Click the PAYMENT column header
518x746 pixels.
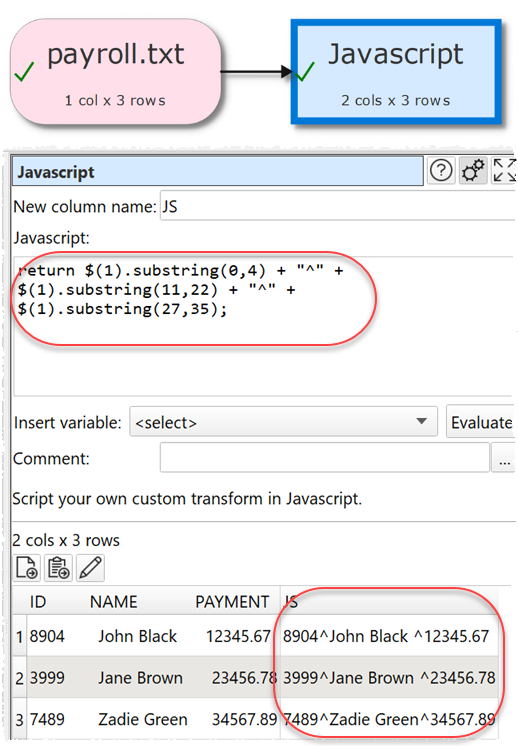click(232, 601)
